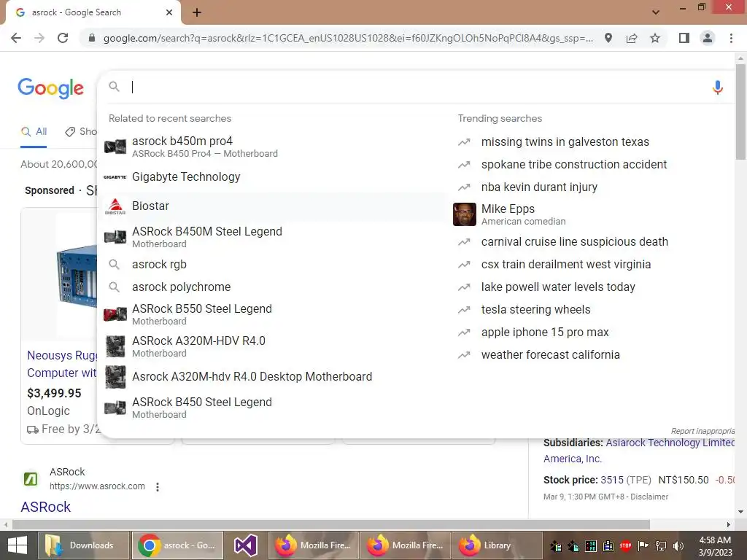Image resolution: width=747 pixels, height=560 pixels.
Task: Click the search magnifier in search box
Action: click(114, 87)
